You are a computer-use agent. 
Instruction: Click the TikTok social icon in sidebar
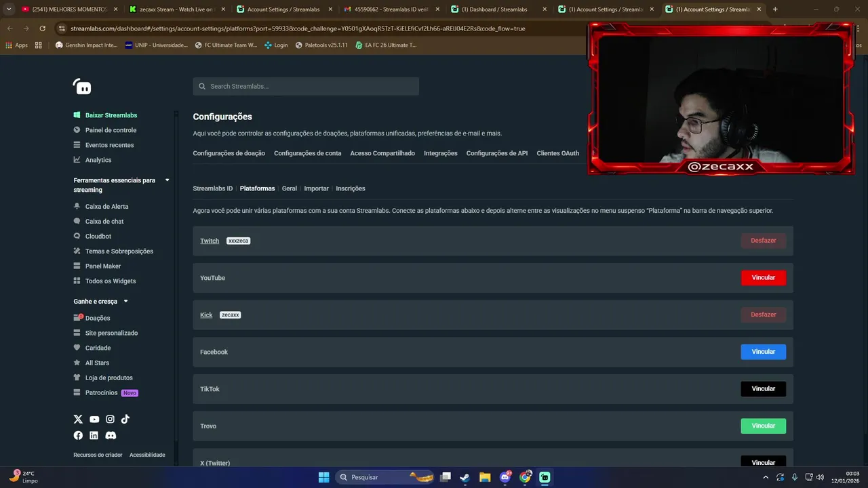coord(125,420)
